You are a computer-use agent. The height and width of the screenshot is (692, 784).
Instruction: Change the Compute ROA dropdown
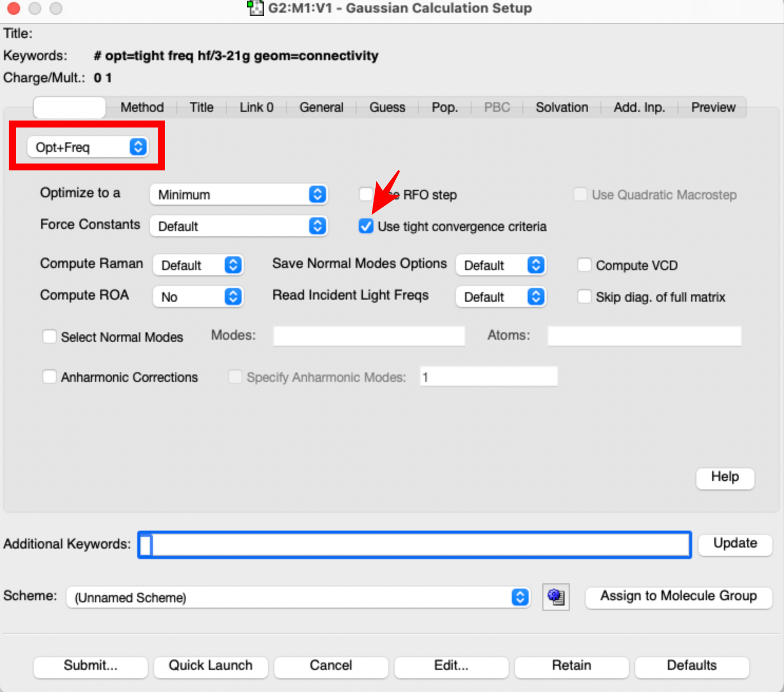point(198,296)
